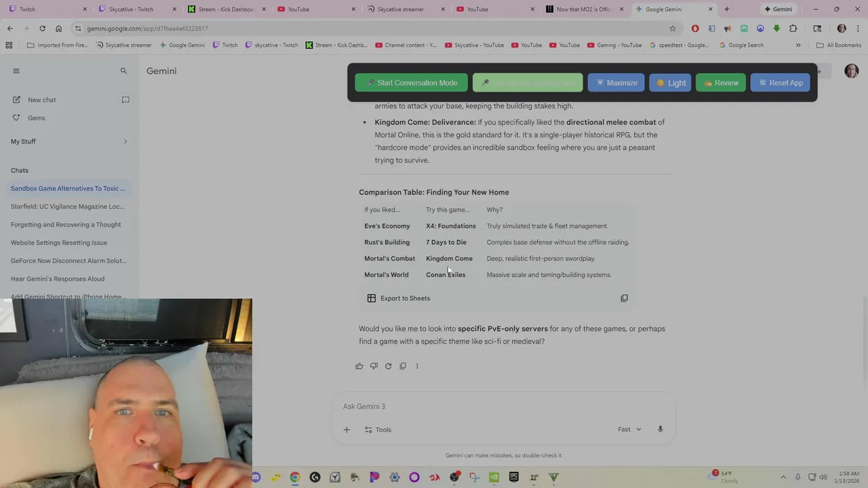
Task: Click the red shield extension icon
Action: pos(695,28)
